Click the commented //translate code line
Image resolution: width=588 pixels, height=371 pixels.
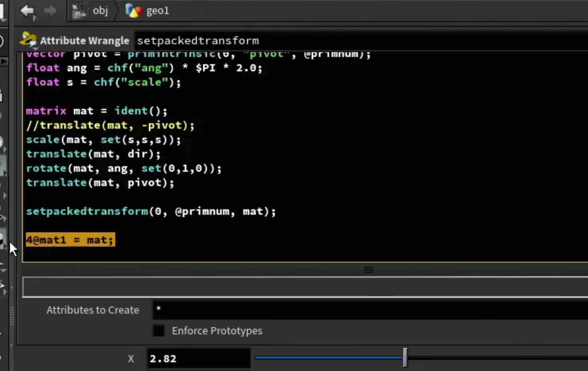[110, 125]
